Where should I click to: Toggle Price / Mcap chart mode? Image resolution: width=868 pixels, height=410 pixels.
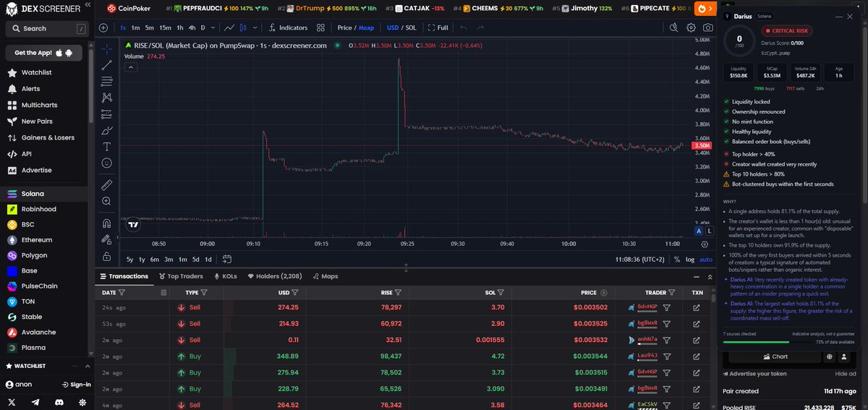coord(355,27)
